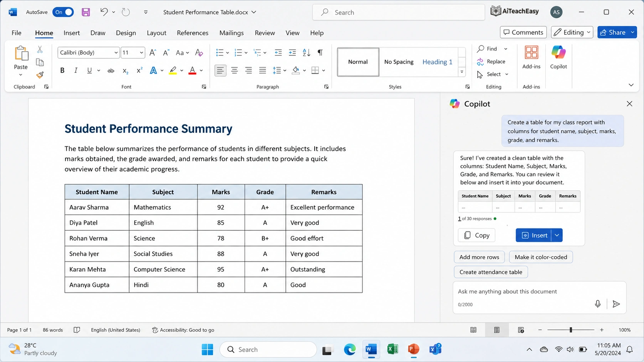Center align text
This screenshot has height=362, width=644.
234,70
